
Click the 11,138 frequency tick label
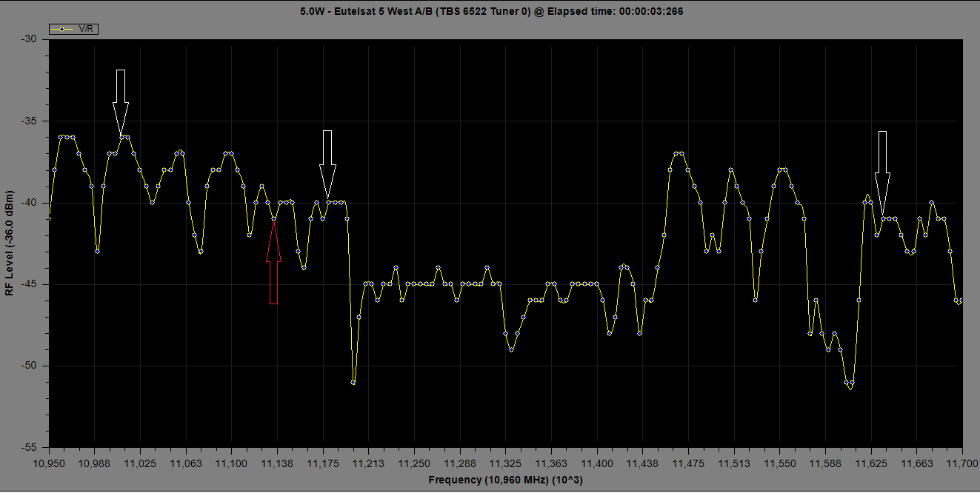277,463
